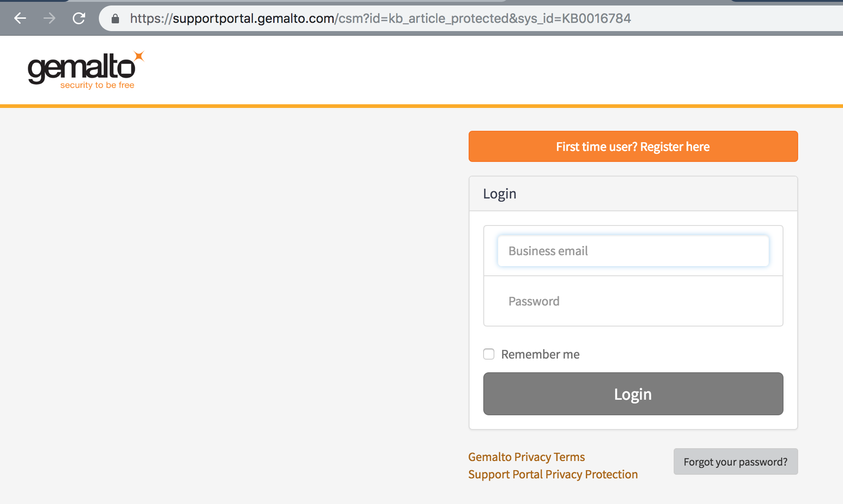Focus the Business email field
Screen dimensions: 843x504
(633, 251)
